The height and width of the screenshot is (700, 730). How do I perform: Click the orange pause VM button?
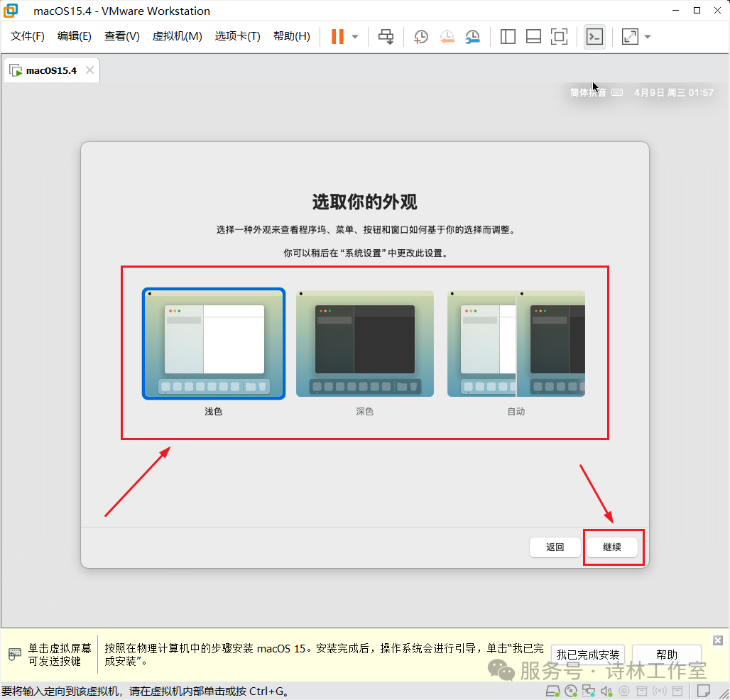point(337,36)
